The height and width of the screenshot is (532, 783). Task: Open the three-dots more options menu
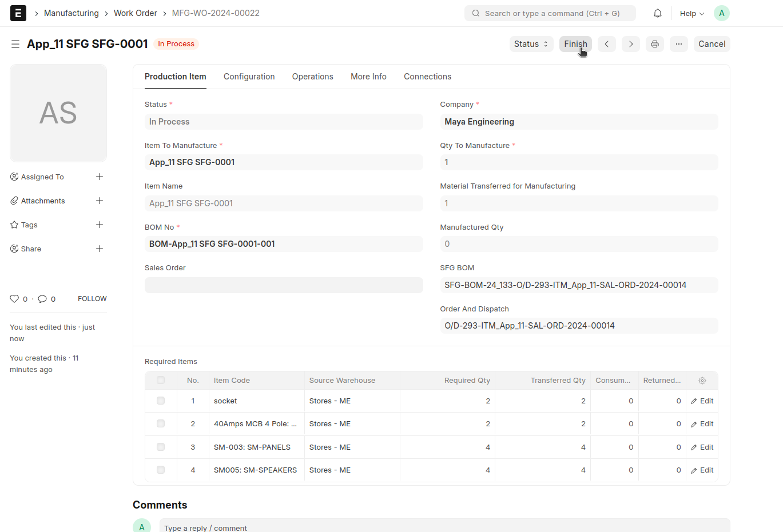(x=679, y=44)
